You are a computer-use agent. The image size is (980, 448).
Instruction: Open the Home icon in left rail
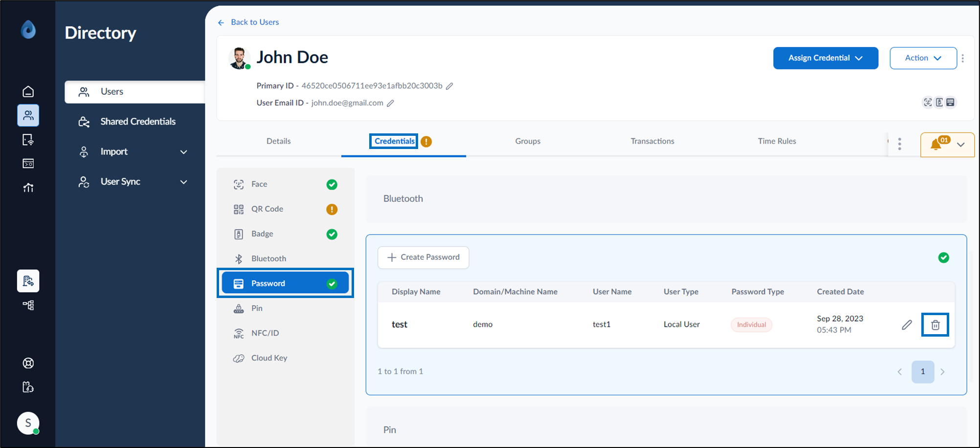click(28, 91)
